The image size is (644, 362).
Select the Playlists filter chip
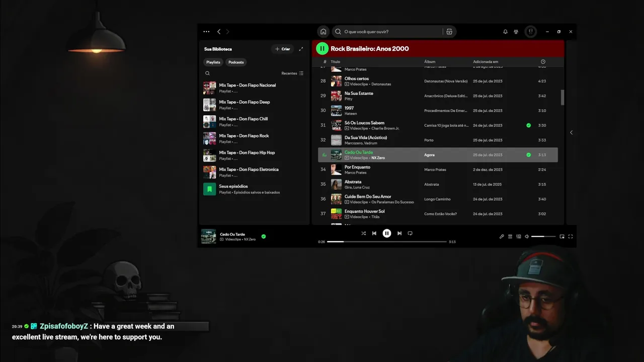coord(213,62)
